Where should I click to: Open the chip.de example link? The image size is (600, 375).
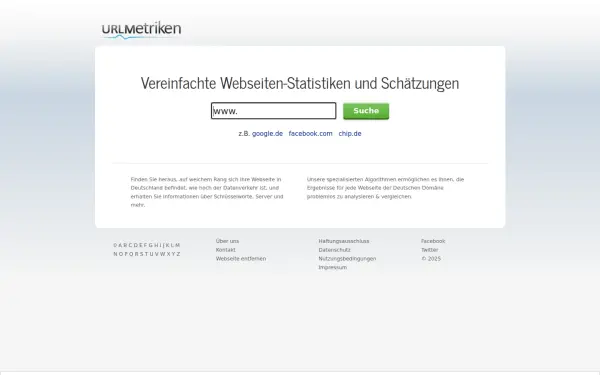pyautogui.click(x=350, y=134)
